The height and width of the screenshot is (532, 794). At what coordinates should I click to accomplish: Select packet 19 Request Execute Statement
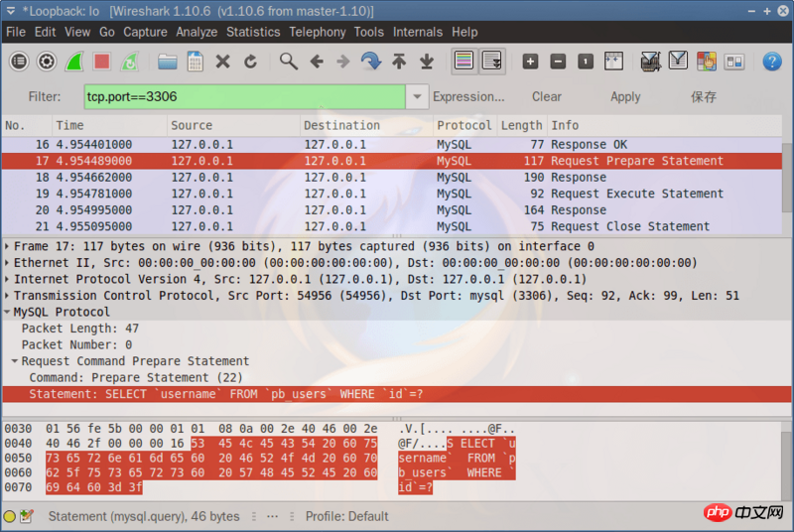pyautogui.click(x=392, y=194)
